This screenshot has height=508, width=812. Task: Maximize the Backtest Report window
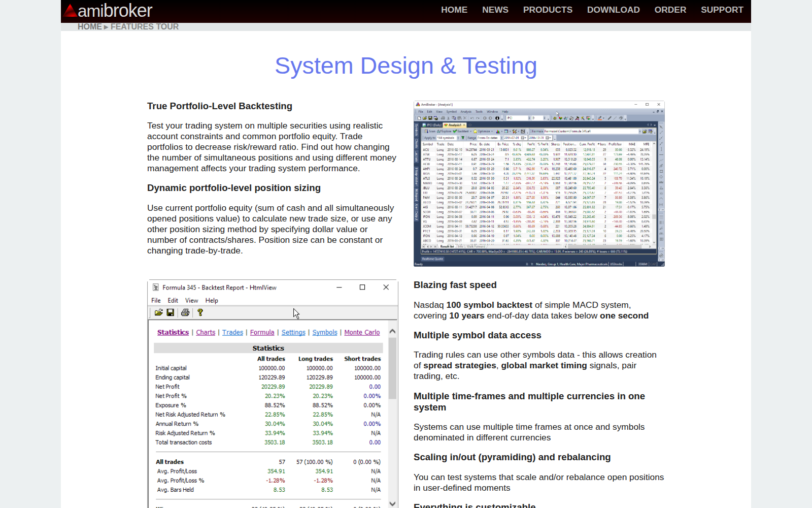click(362, 287)
